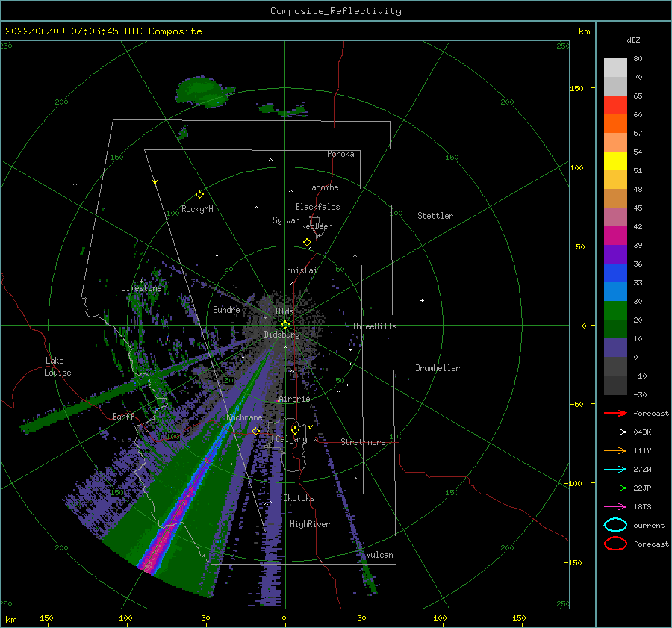672x628 pixels.
Task: Click the red forecast arrow legend icon
Action: click(x=615, y=413)
